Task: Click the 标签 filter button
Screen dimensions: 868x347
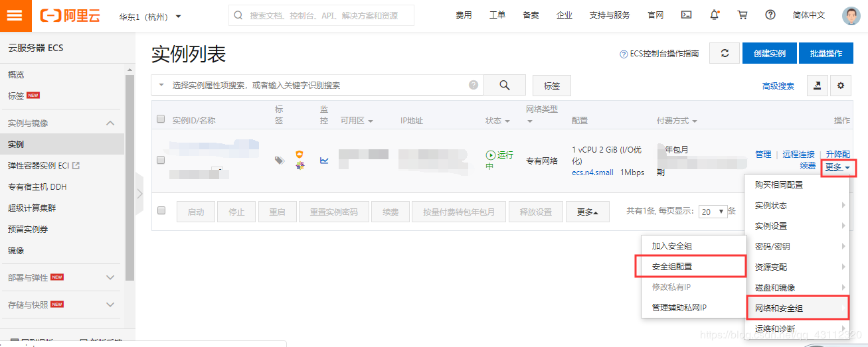Action: 552,86
